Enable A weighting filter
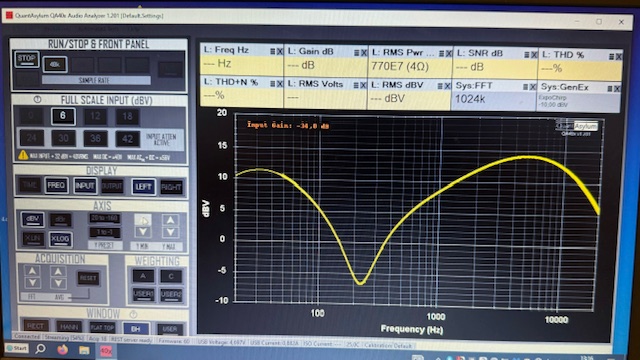Viewport: 640px width, 360px height. (143, 276)
